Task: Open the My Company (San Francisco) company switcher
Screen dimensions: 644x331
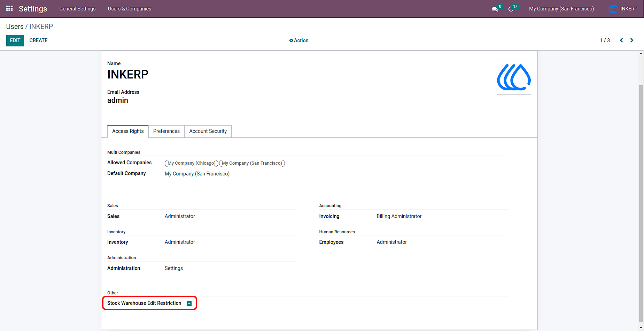Action: [x=561, y=9]
